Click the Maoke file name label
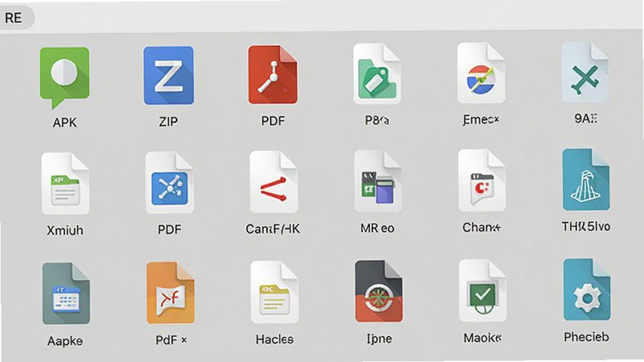Screen dimensions: 644x362 482,338
